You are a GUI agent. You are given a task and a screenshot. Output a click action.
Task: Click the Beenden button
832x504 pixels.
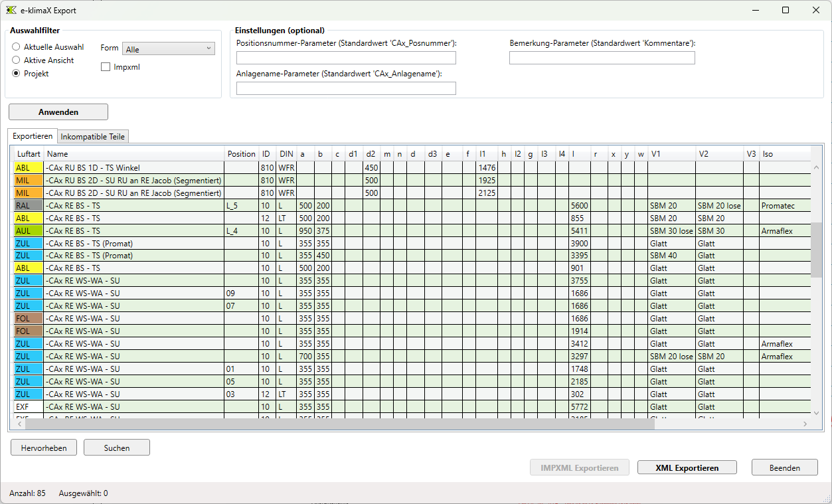click(x=784, y=467)
